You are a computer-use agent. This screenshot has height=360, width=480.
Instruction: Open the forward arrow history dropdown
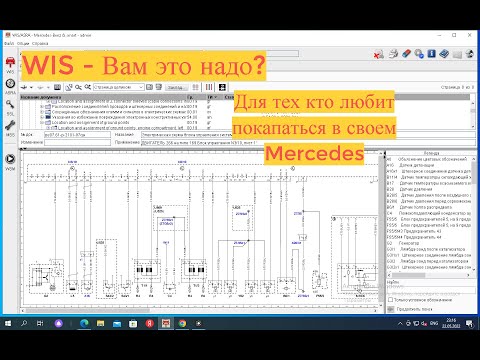tap(48, 87)
